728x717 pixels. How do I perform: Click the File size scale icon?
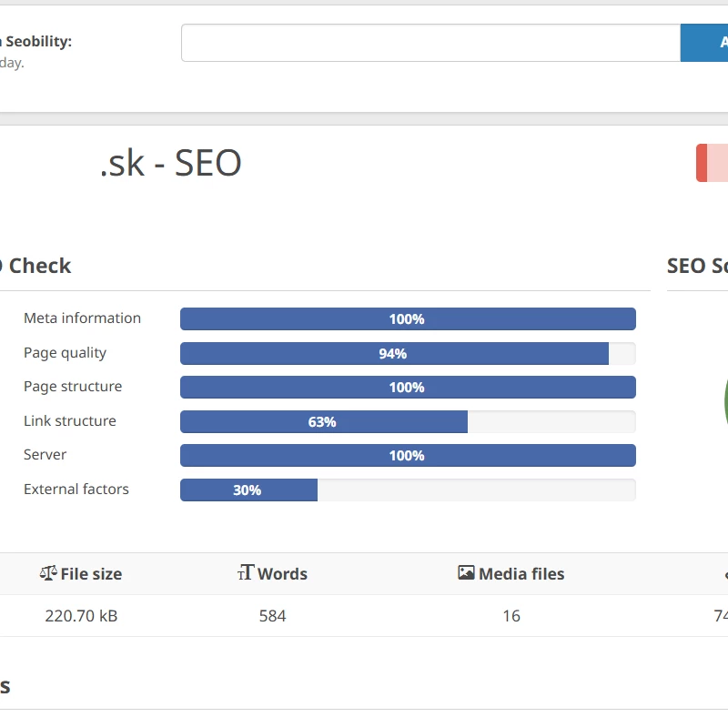click(48, 573)
